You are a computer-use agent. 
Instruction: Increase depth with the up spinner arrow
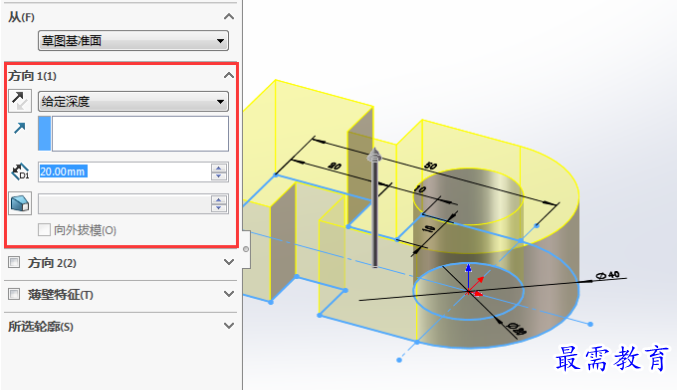point(219,168)
